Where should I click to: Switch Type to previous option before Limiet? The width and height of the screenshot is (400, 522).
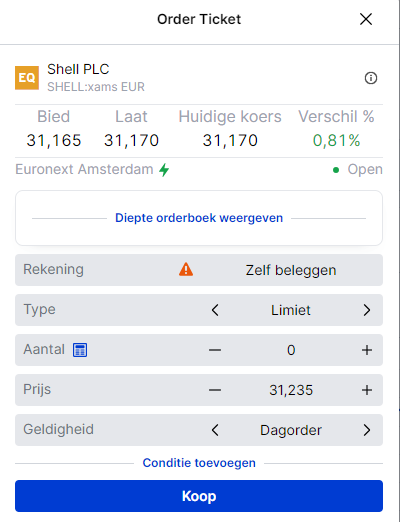pos(215,310)
